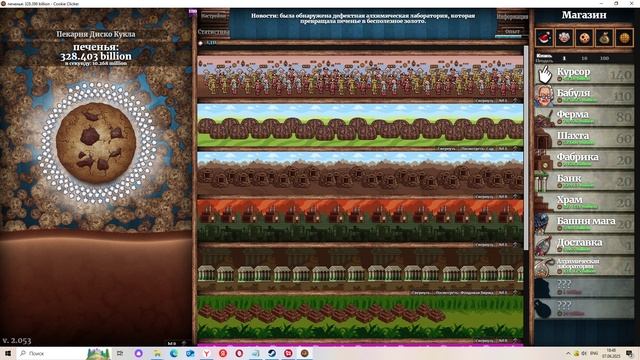
Task: Set purchase amount to 10
Action: pos(584,58)
